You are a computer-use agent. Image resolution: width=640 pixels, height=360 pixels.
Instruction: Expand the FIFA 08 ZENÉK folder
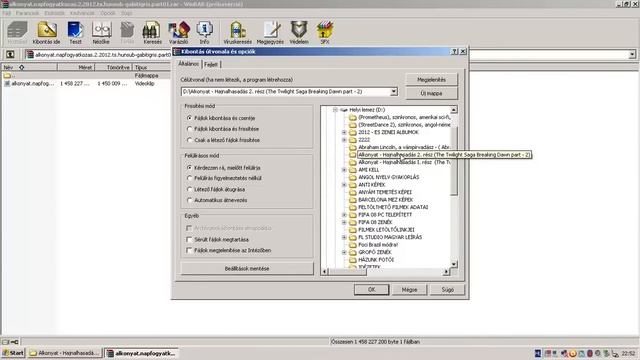point(344,222)
